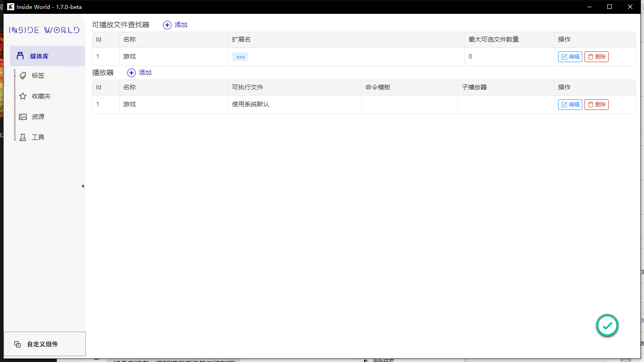Click the 自定义组件 icon at bottom left
This screenshot has height=362, width=644.
click(x=17, y=344)
